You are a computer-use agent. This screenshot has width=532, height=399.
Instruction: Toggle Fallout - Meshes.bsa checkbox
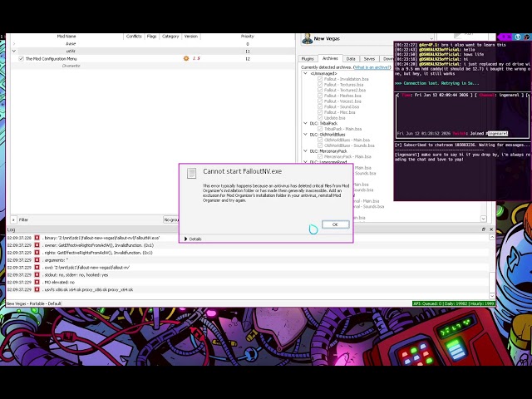point(320,96)
